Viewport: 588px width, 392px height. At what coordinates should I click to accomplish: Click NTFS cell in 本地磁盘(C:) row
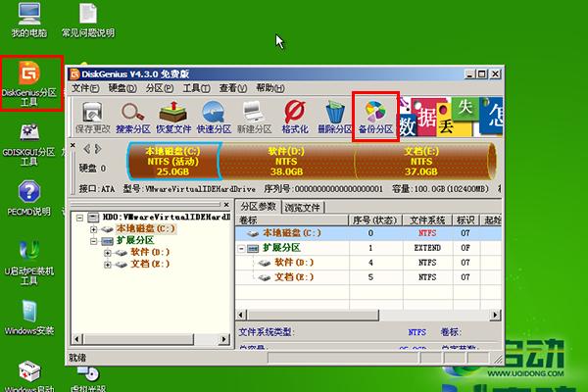click(427, 233)
